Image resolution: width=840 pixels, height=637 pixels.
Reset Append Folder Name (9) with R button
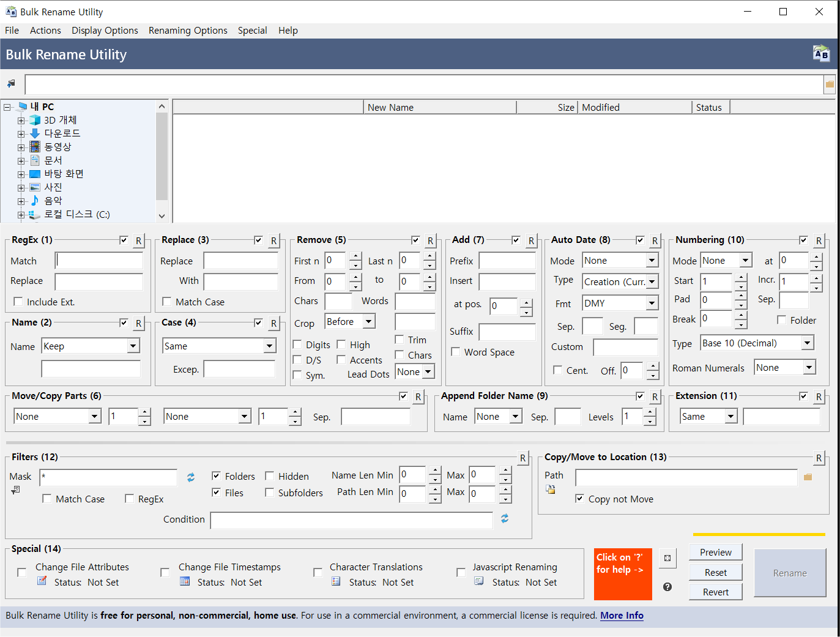point(655,397)
